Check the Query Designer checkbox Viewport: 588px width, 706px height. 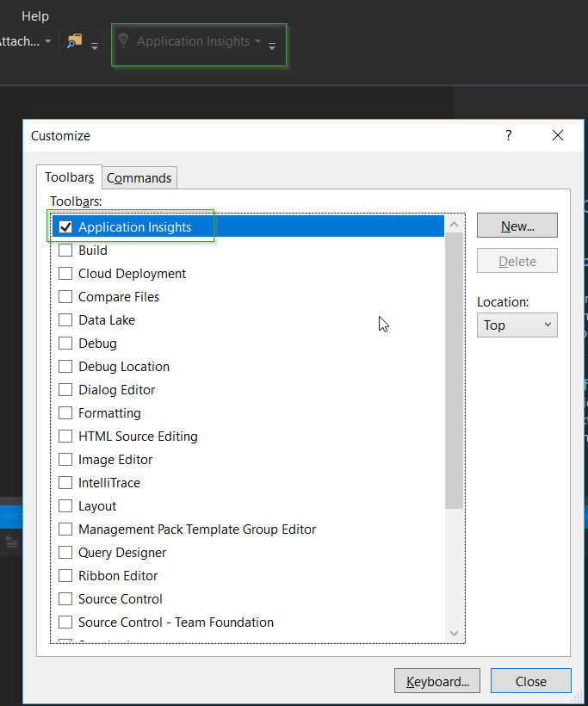point(65,553)
